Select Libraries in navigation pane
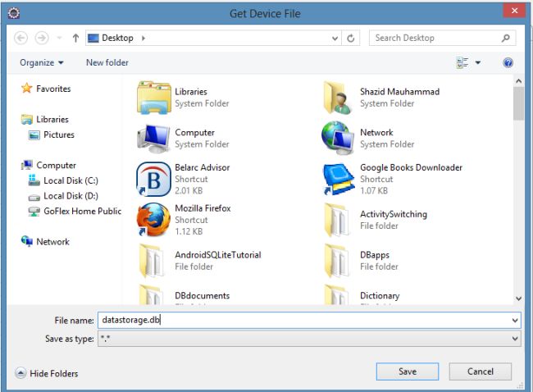 (x=45, y=119)
